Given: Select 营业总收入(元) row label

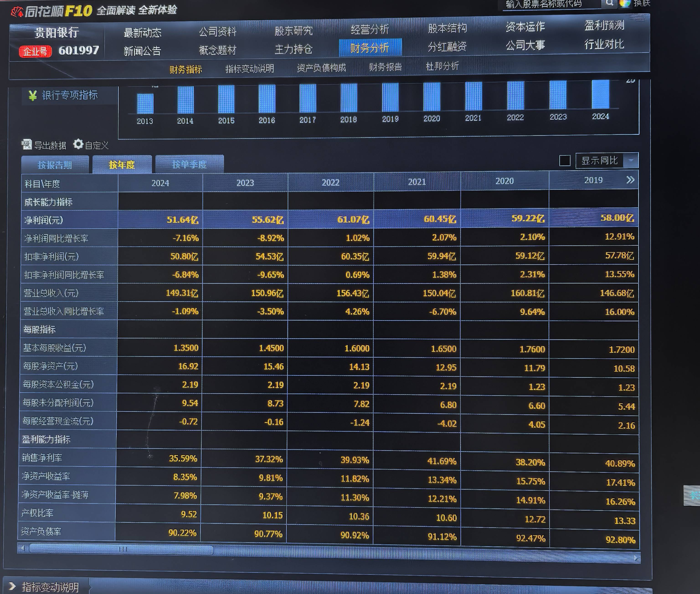Looking at the screenshot, I should 51,293.
